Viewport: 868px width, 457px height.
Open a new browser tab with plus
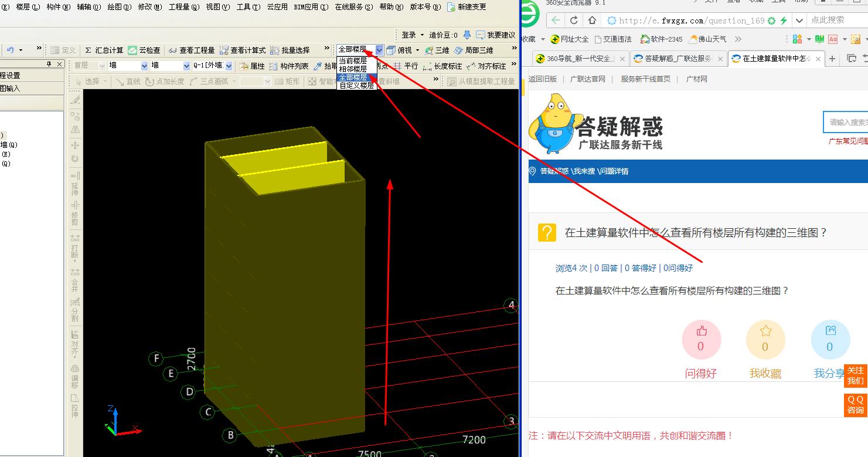[833, 59]
